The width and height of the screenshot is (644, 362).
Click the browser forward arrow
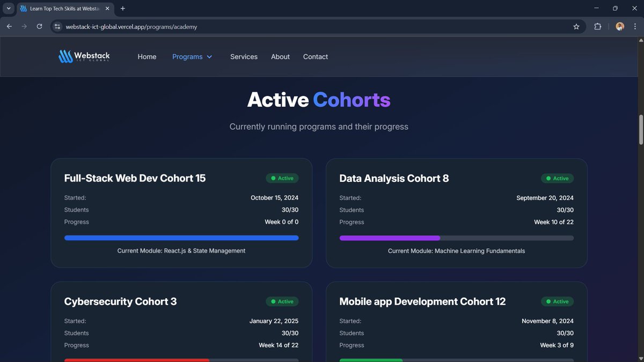click(x=24, y=26)
